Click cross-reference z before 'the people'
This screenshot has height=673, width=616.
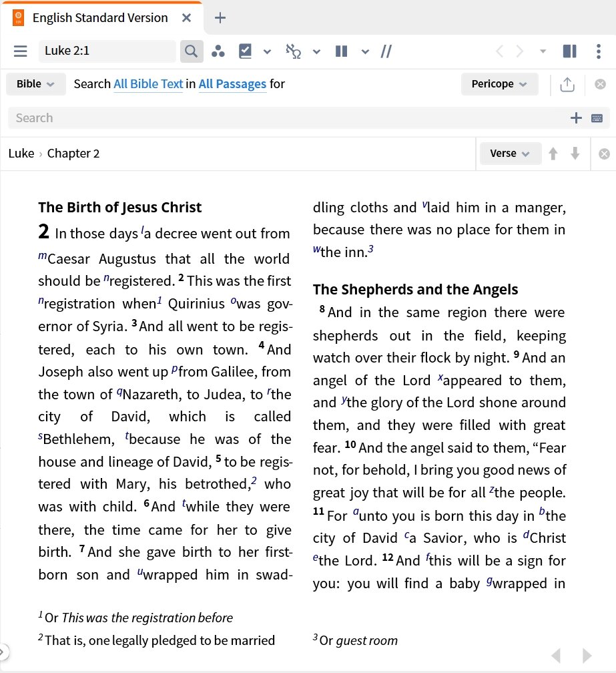(492, 489)
